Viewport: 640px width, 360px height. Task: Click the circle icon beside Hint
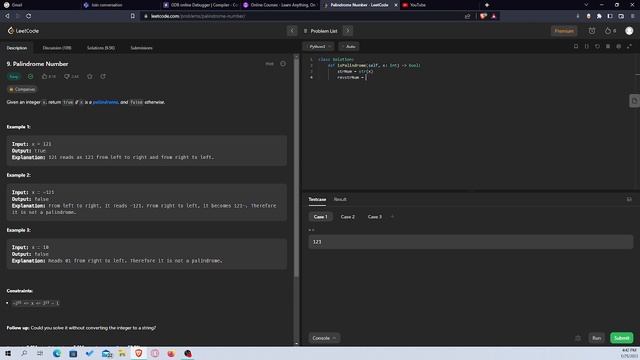(x=283, y=64)
